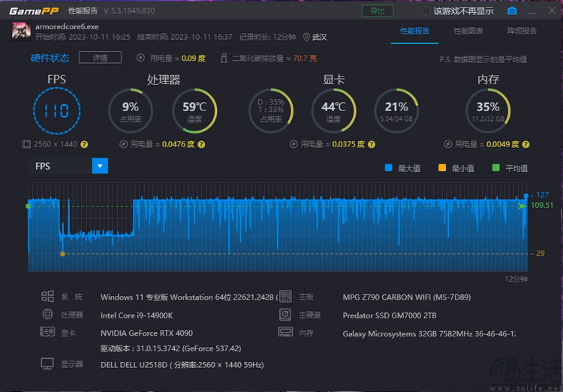Screen dimensions: 563x392
Task: Click the processor 59℃ temperature gauge
Action: (x=194, y=110)
